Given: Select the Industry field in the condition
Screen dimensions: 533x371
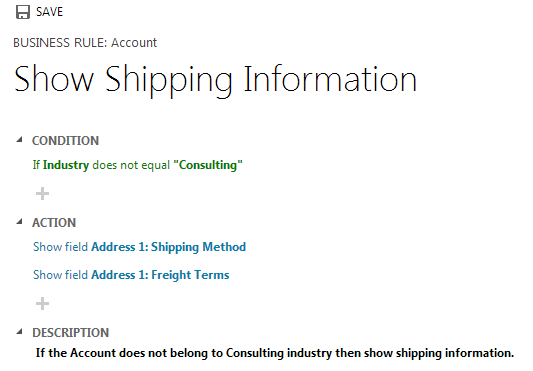Looking at the screenshot, I should [x=66, y=165].
